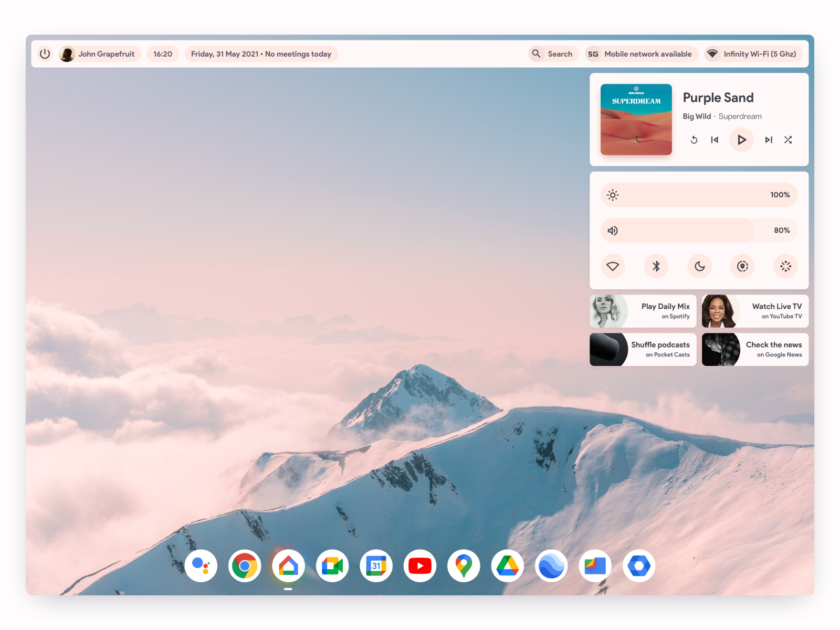
Task: Open the Google Assistant app
Action: pos(202,565)
